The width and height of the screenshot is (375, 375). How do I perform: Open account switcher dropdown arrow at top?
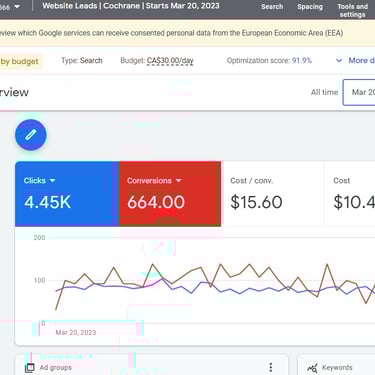pos(17,6)
